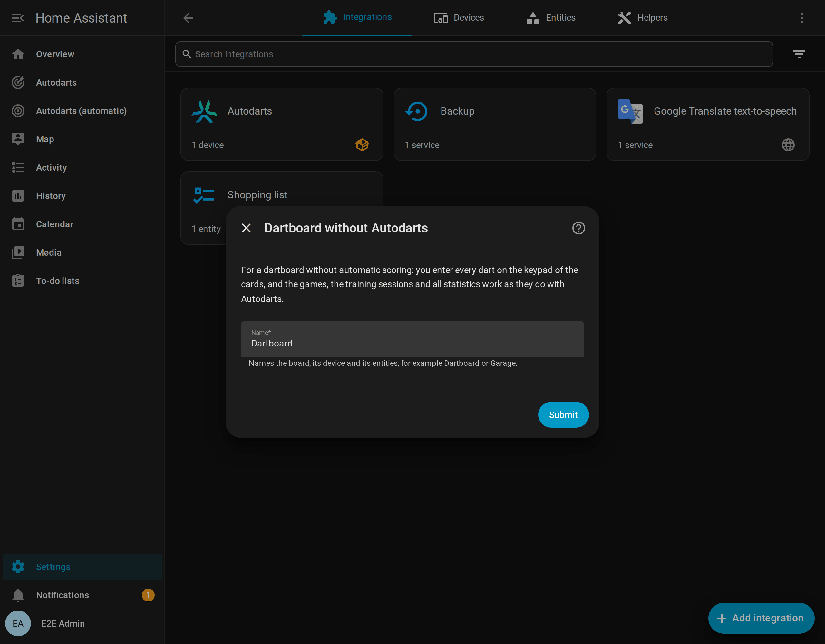Switch to the Entities tab
Screen dimensions: 825x644
point(551,18)
